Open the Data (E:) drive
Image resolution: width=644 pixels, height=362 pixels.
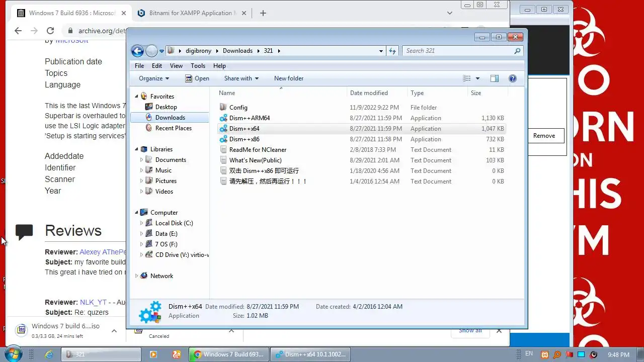click(x=161, y=234)
